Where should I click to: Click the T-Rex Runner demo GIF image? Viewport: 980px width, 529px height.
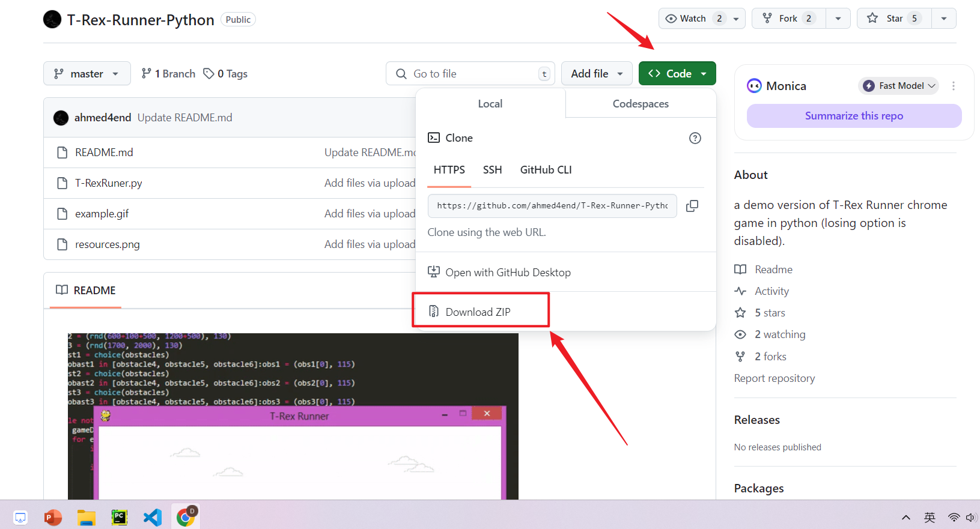click(293, 416)
